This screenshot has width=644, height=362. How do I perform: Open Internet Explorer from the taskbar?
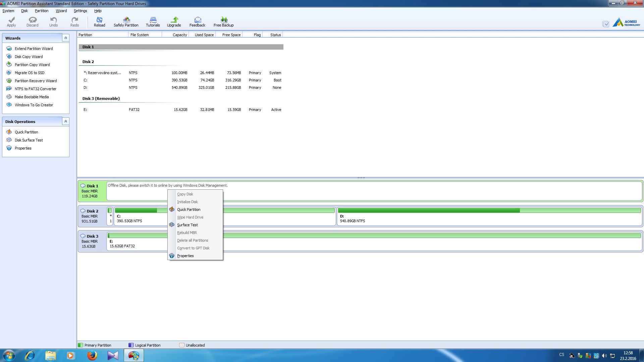coord(30,355)
